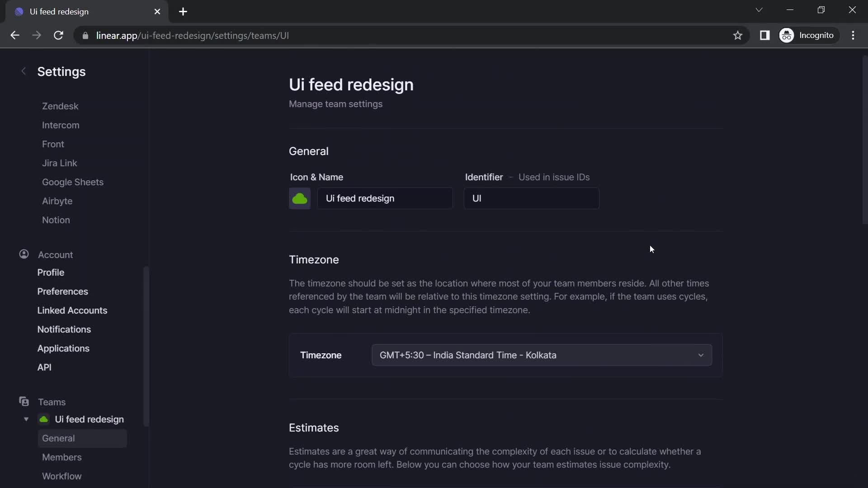Click the Notifications account settings item
This screenshot has height=488, width=868.
click(x=64, y=329)
